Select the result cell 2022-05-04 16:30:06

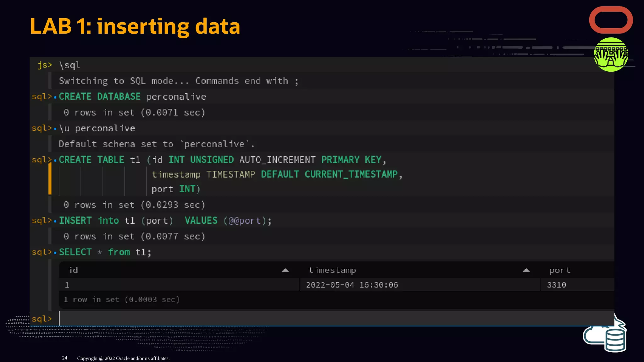[x=352, y=285]
